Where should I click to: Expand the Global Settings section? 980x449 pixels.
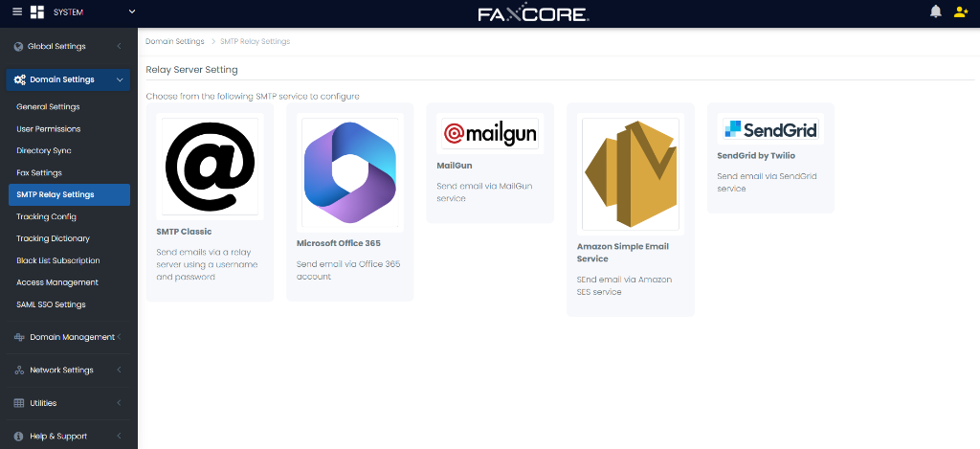68,46
